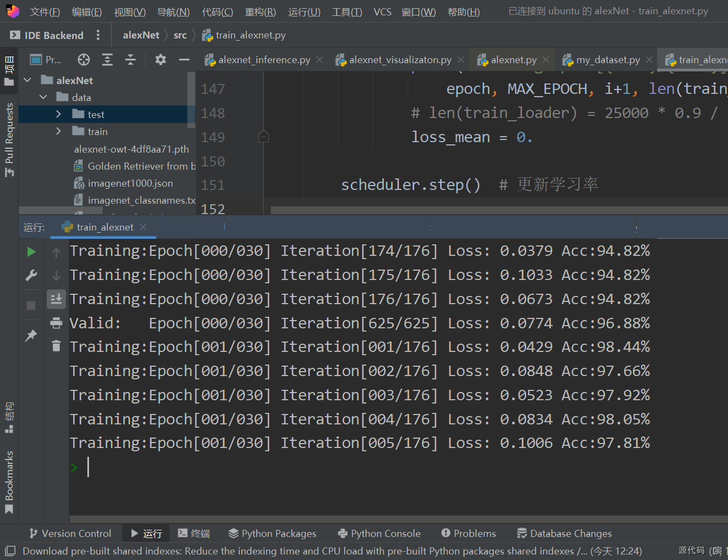The width and height of the screenshot is (728, 560).
Task: Open the Pull Requests side panel
Action: (x=9, y=139)
